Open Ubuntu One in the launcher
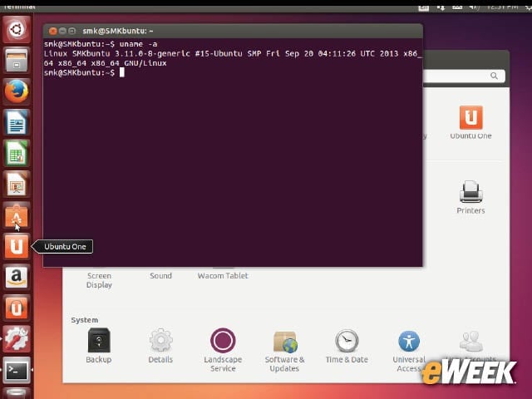Screen dimensions: 532x399 17,246
